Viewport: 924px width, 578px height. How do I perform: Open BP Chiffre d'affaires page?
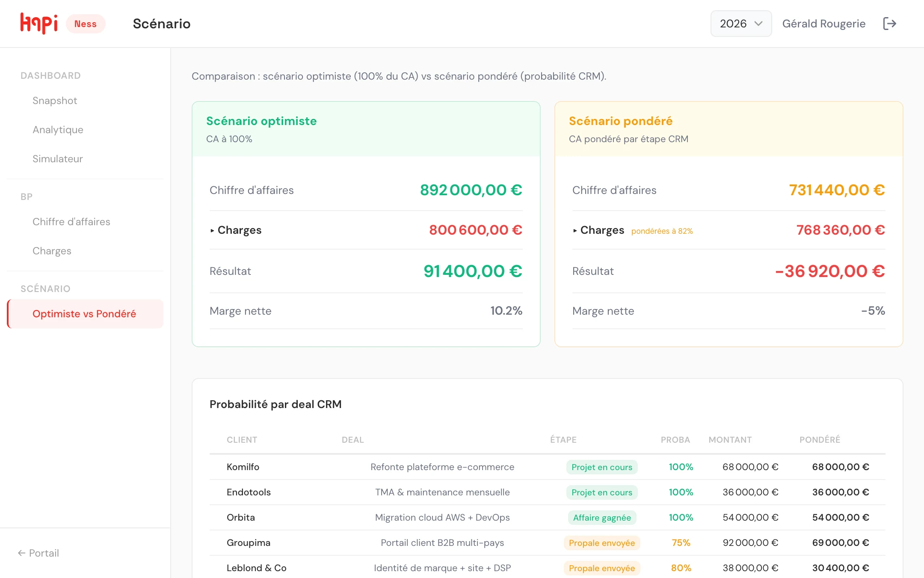pos(71,222)
